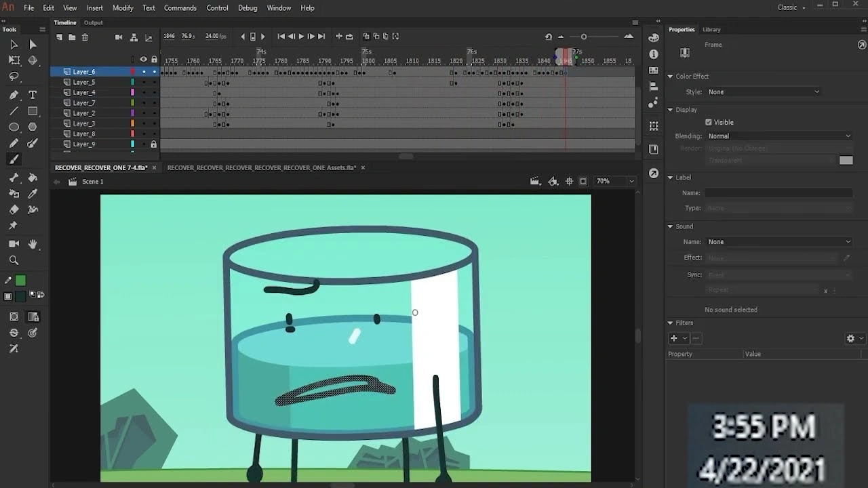Open the Color panel palette icon

coord(654,38)
